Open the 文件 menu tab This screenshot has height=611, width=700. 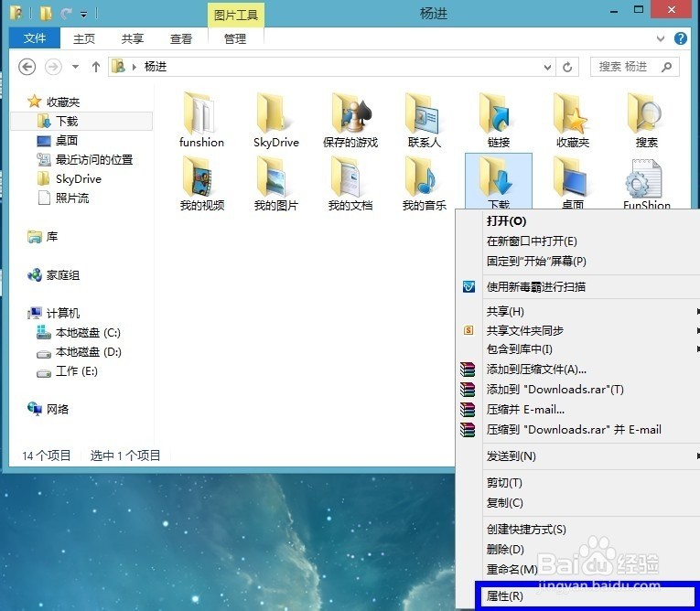(35, 38)
